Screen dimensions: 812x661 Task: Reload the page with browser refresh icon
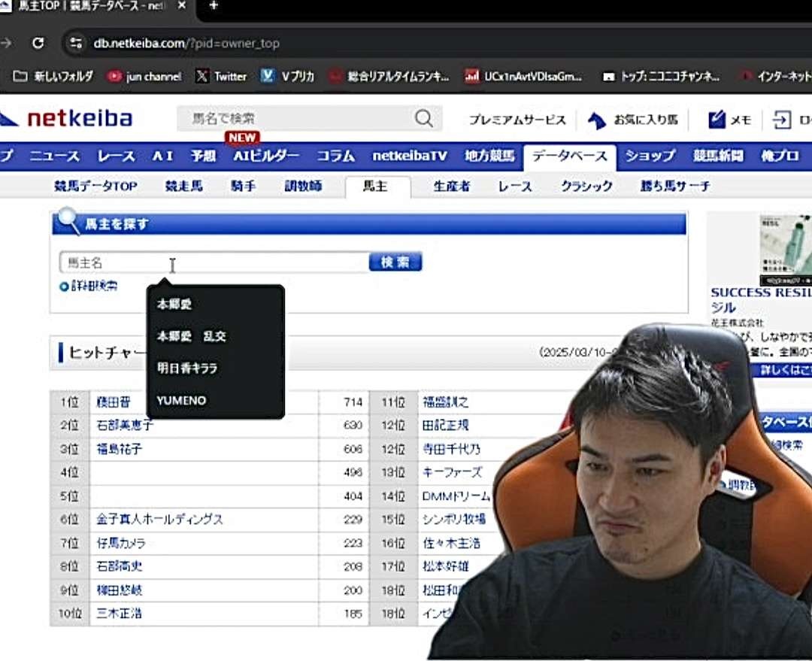click(x=38, y=43)
